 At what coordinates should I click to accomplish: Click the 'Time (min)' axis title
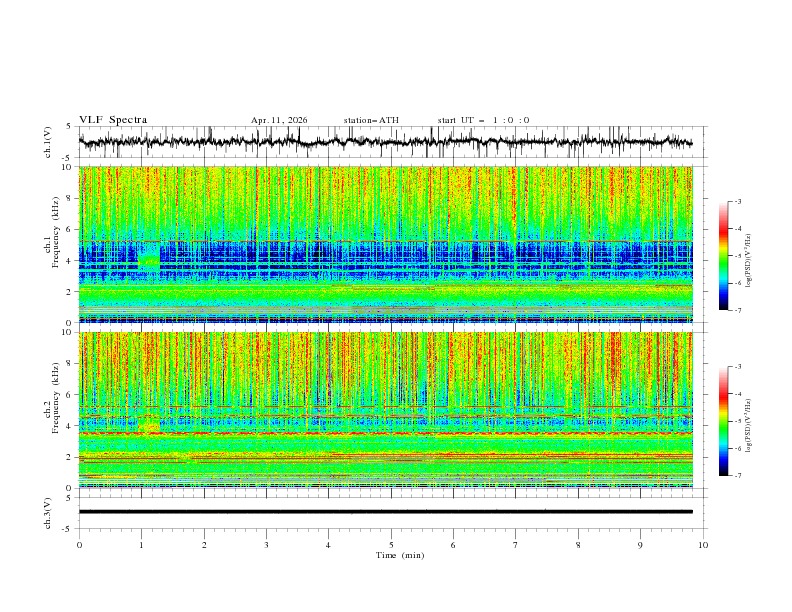[400, 555]
